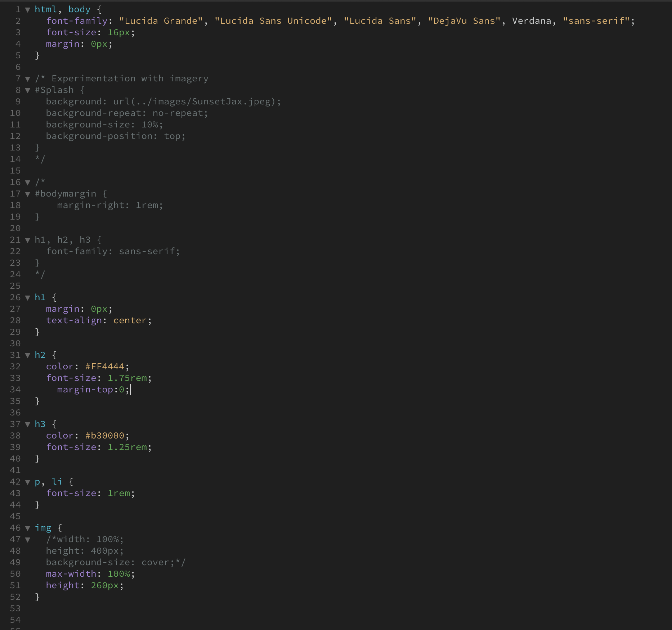Image resolution: width=672 pixels, height=630 pixels.
Task: Click line number 9 in the gutter
Action: coord(17,102)
